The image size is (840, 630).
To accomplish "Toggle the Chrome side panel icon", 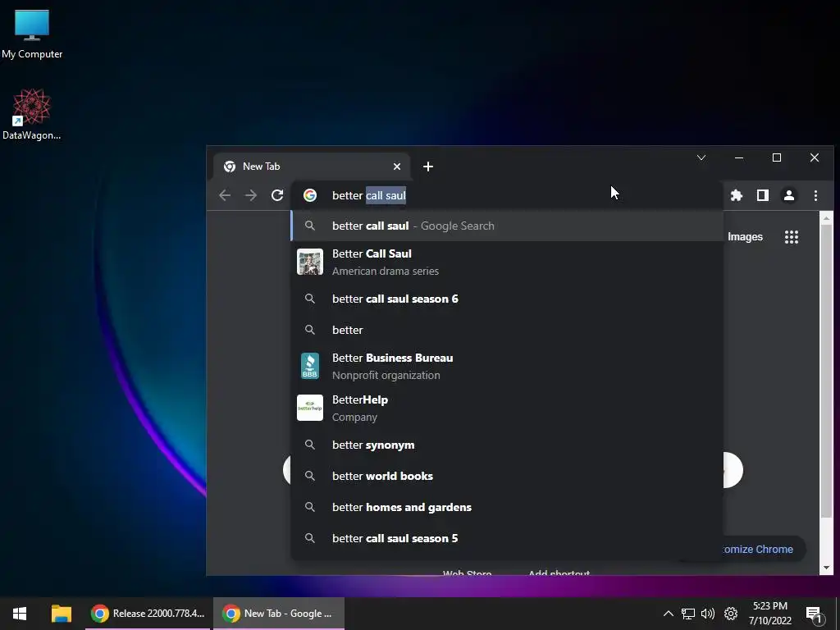I will (763, 195).
